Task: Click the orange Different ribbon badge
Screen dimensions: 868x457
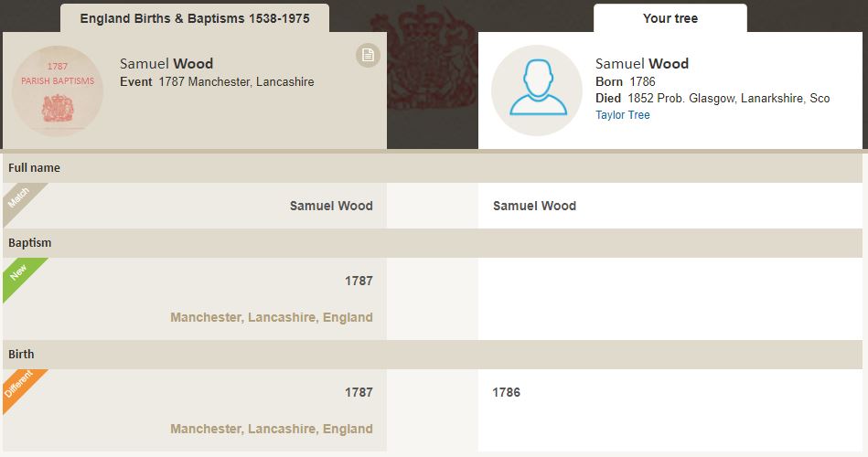Action: pyautogui.click(x=21, y=384)
